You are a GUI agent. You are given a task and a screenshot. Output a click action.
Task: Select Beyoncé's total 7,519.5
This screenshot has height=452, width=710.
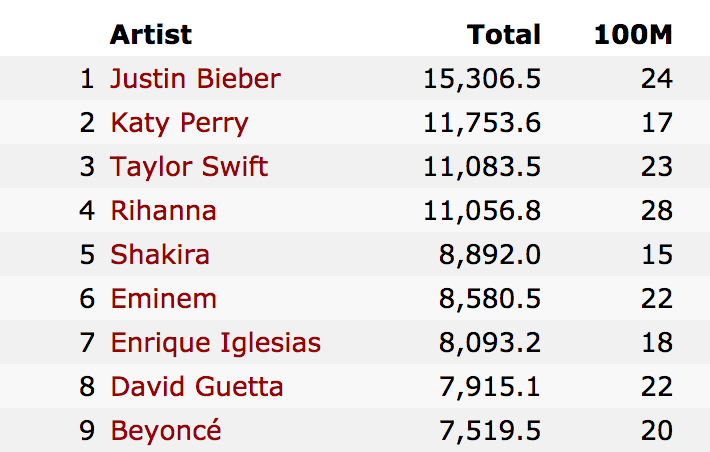coord(491,431)
